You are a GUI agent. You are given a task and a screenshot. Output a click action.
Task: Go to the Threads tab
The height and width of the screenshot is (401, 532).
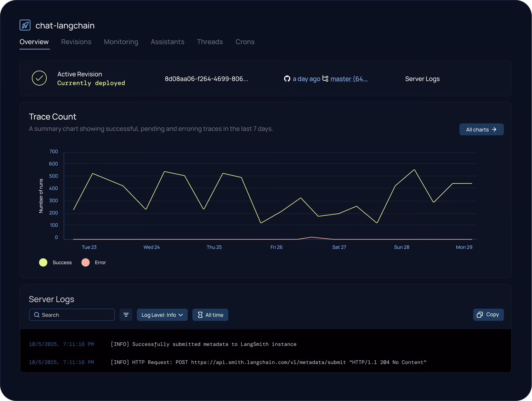click(210, 42)
